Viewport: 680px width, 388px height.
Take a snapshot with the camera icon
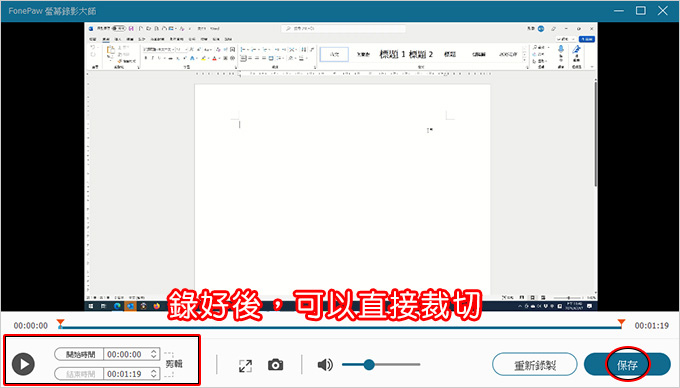pyautogui.click(x=275, y=365)
